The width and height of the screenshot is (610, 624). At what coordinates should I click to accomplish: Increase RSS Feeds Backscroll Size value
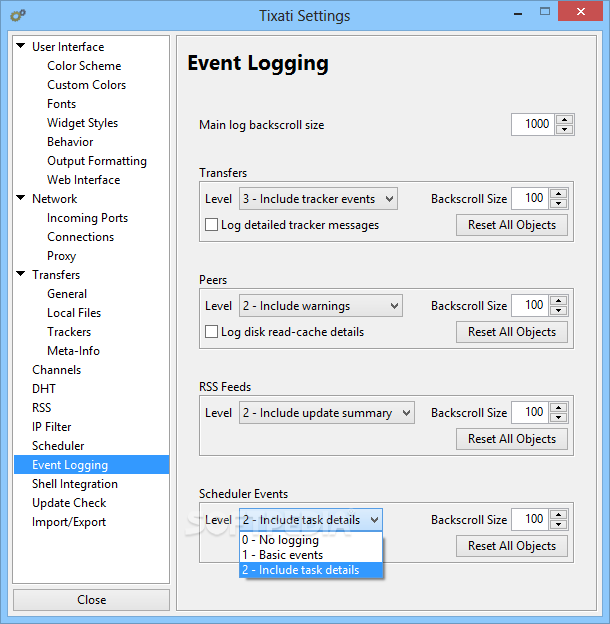coord(558,408)
